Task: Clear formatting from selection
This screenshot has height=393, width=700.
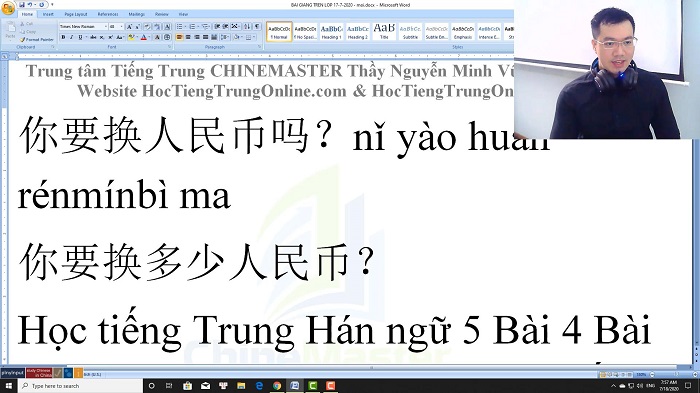Action: click(148, 27)
